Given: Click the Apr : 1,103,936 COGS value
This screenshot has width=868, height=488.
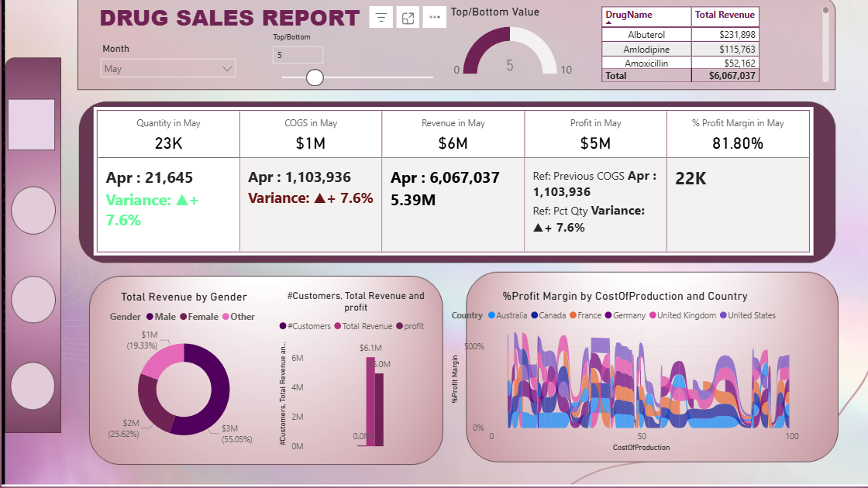Looking at the screenshot, I should click(299, 177).
